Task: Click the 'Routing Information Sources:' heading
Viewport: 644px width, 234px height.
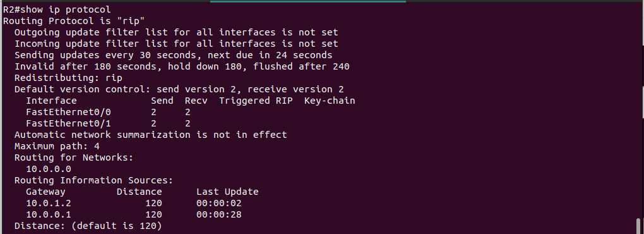Action: pyautogui.click(x=94, y=180)
